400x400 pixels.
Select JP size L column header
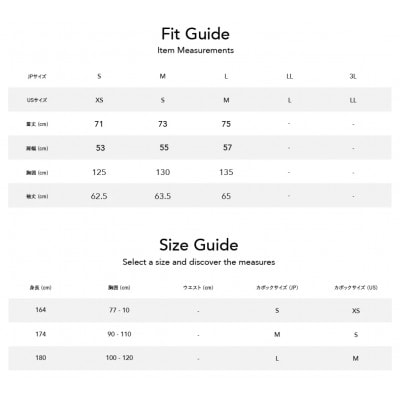coord(226,76)
